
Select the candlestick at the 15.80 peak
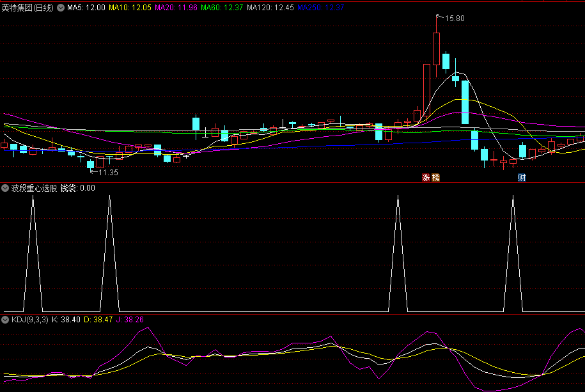(x=436, y=47)
